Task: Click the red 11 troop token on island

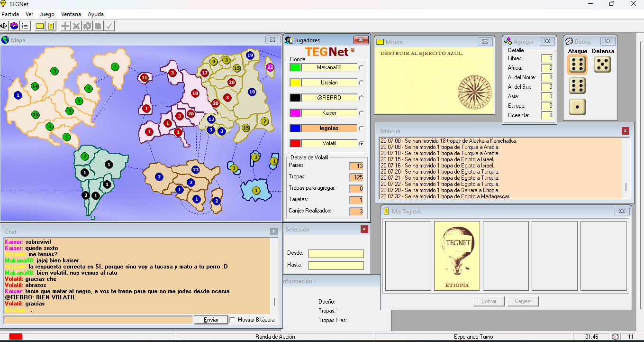Action: (x=144, y=77)
